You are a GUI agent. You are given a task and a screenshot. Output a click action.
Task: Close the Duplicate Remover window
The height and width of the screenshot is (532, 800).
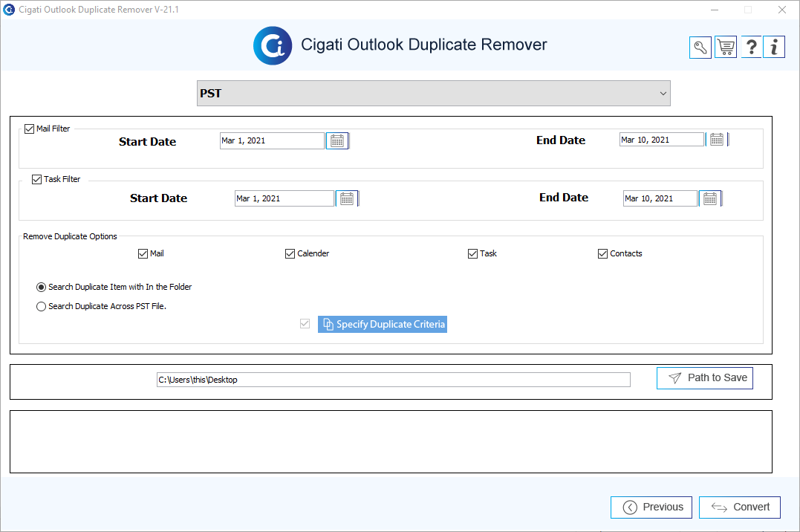[781, 10]
